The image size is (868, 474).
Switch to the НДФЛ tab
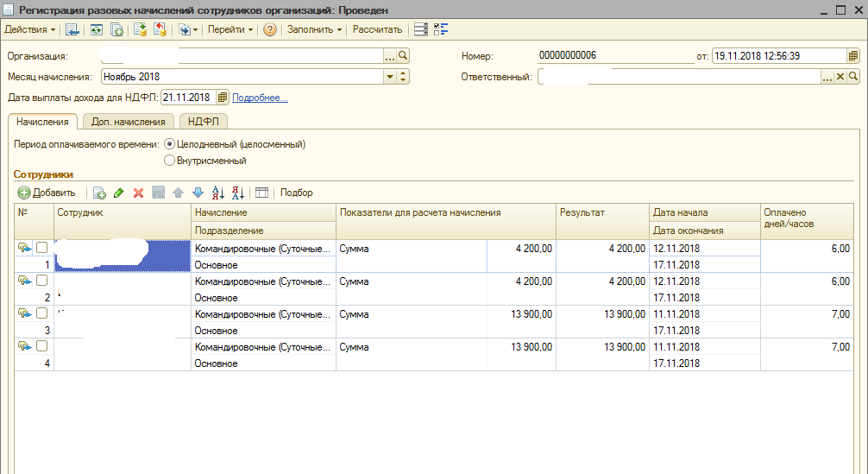(204, 122)
